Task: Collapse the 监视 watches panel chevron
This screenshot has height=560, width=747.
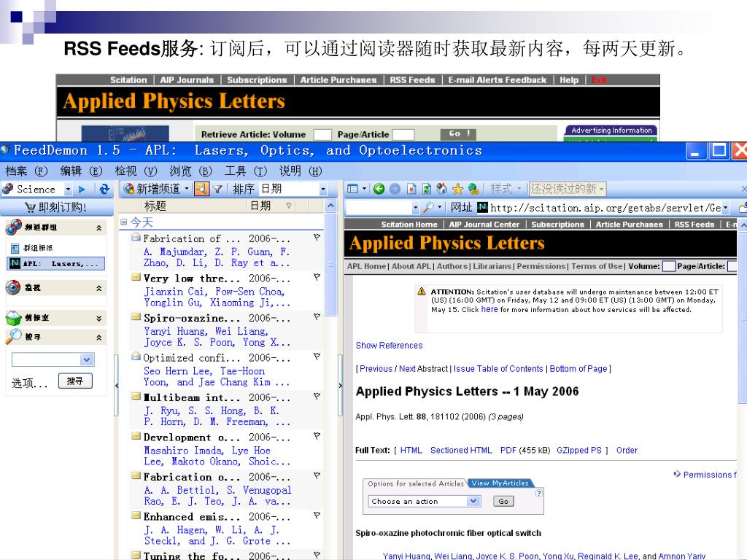Action: 98,288
